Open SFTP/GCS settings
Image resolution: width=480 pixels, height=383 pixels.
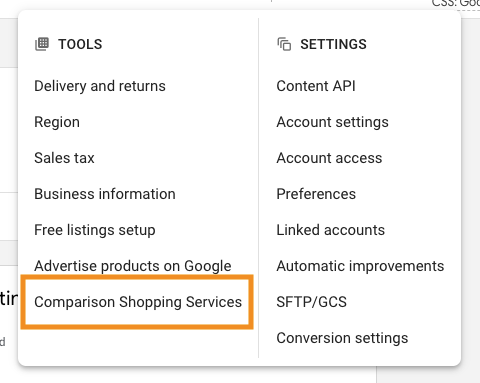[312, 302]
